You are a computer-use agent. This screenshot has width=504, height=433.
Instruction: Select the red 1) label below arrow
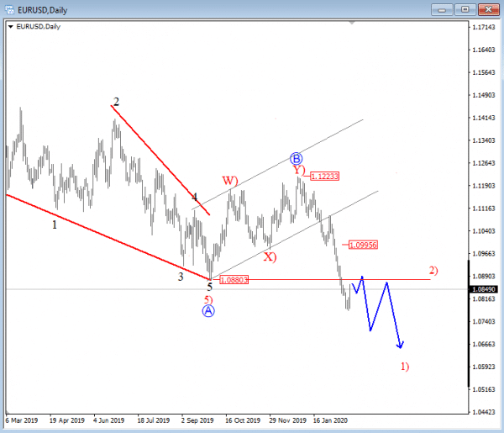[x=405, y=367]
